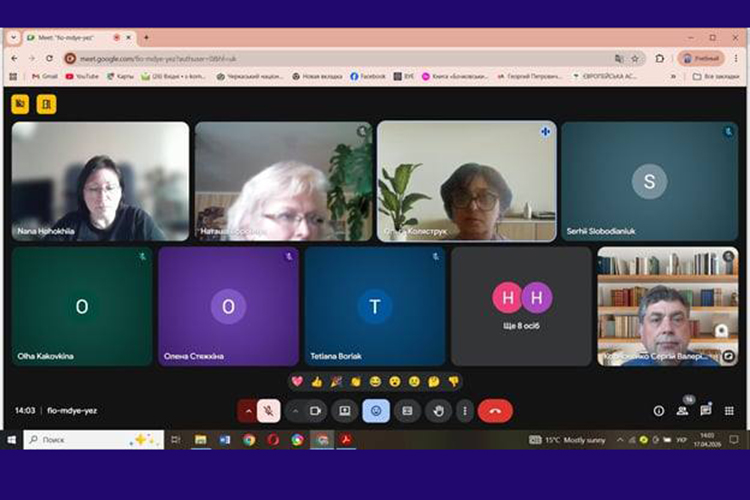Click the 'Ще 8 осіб' participants tile
Image resolution: width=750 pixels, height=500 pixels.
pyautogui.click(x=521, y=306)
